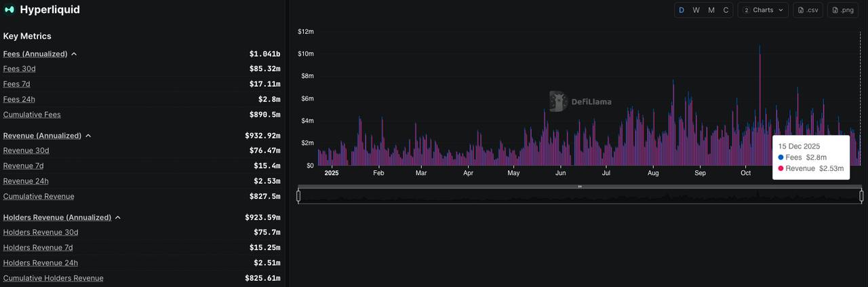
Task: Click the Holders Revenue 30d label
Action: tap(41, 233)
